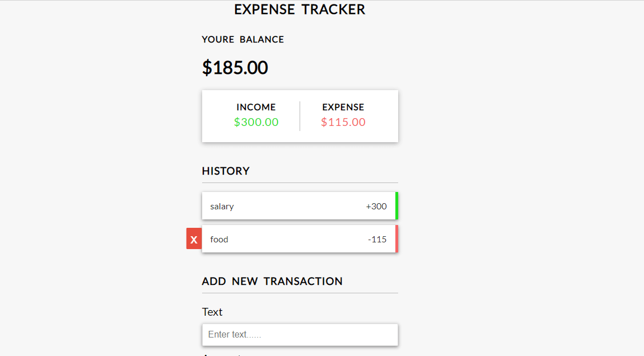Click the Enter text input field

tap(300, 335)
